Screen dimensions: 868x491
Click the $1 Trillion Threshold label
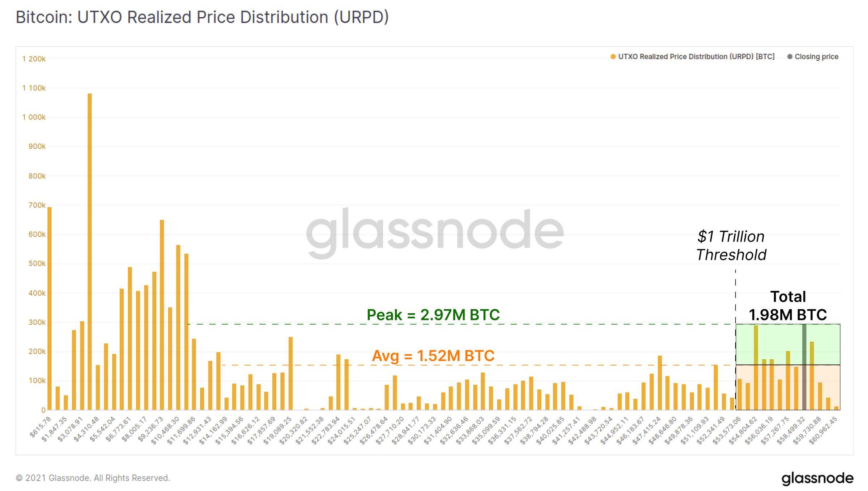tap(731, 246)
